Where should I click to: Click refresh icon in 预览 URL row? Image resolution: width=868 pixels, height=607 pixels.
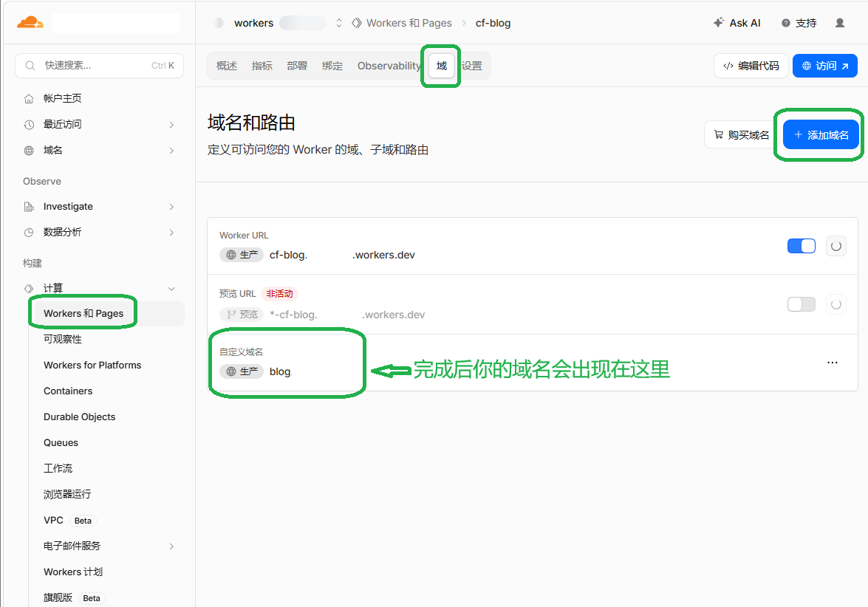tap(836, 304)
